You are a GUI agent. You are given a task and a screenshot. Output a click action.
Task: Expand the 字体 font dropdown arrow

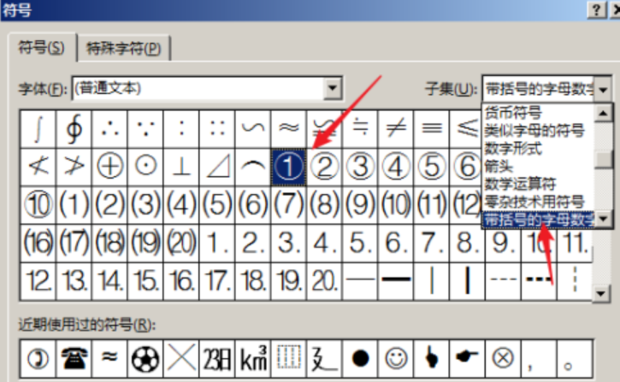pyautogui.click(x=332, y=88)
